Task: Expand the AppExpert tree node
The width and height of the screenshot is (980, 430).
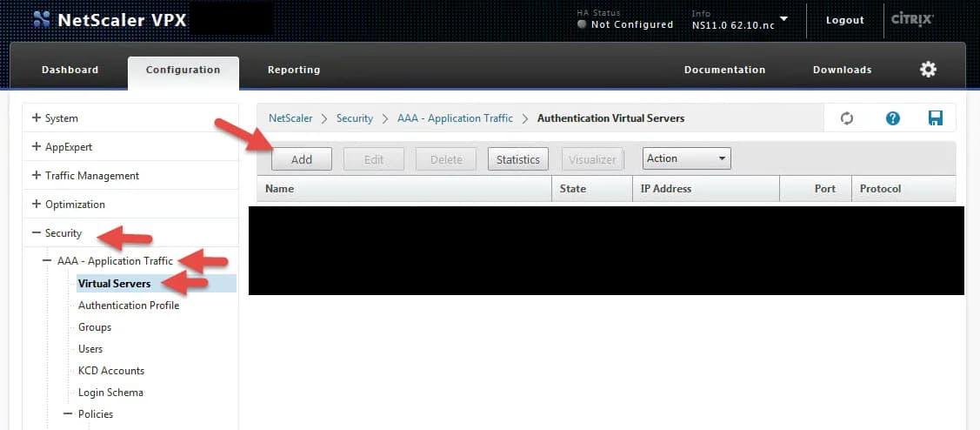Action: click(37, 146)
